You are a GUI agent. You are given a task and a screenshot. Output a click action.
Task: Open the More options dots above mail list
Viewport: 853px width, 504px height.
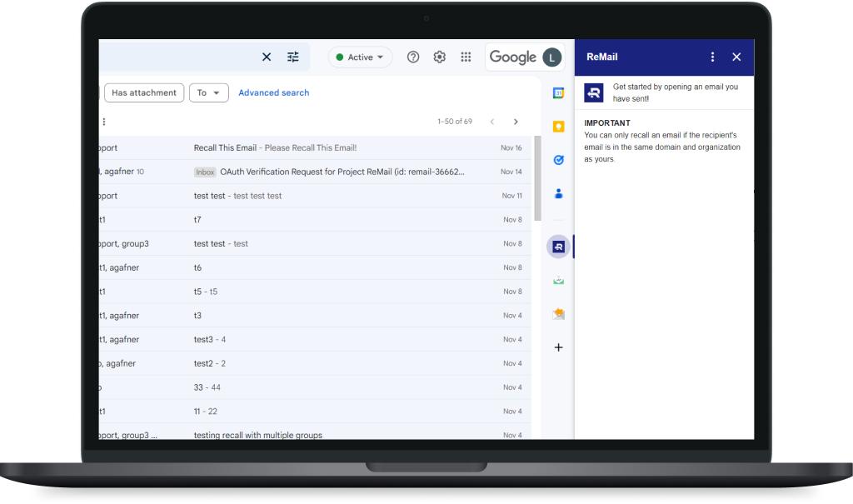click(x=104, y=122)
